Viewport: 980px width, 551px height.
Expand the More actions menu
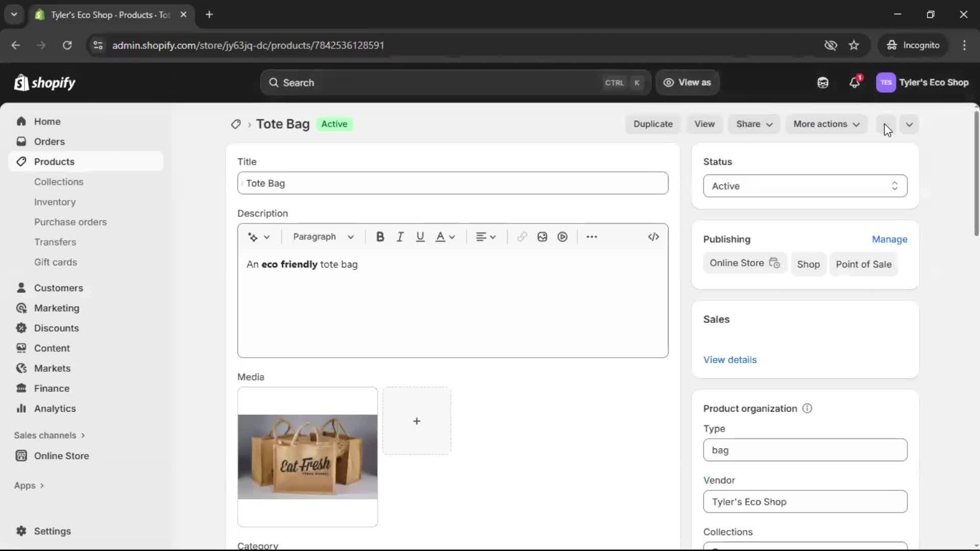coord(826,124)
